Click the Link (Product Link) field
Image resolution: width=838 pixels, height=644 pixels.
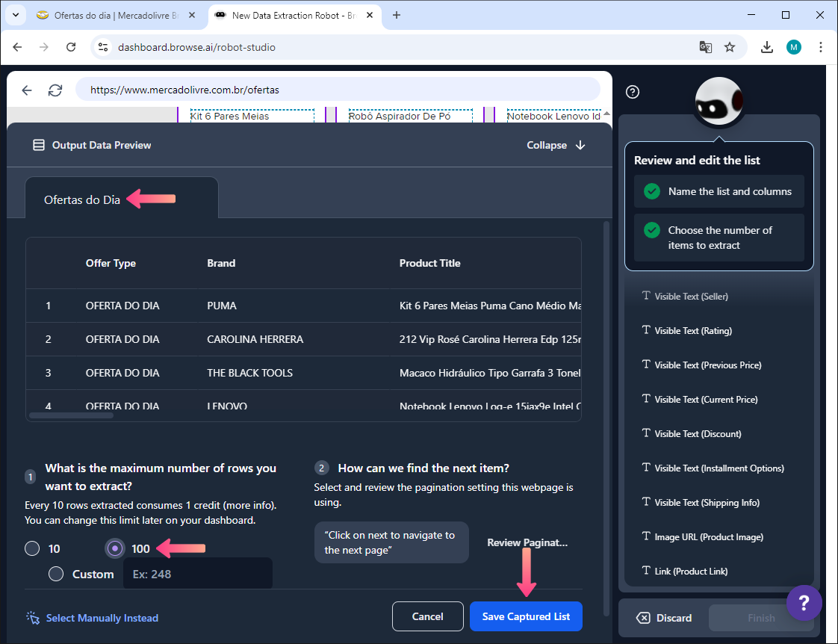tap(685, 572)
